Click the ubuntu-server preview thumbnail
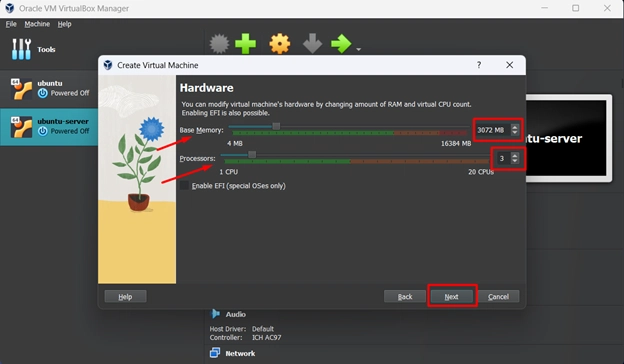Screen dimensions: 624x364 (x=569, y=138)
